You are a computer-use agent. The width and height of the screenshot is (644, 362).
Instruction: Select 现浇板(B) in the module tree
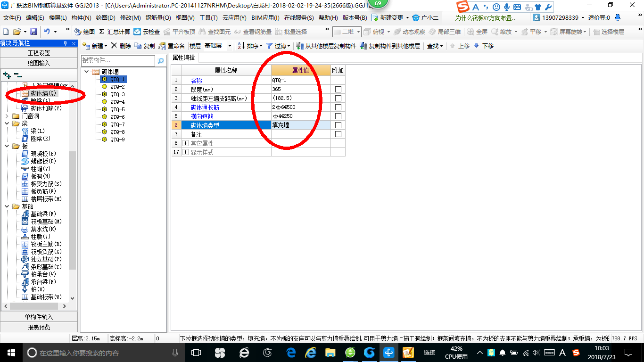(39, 154)
